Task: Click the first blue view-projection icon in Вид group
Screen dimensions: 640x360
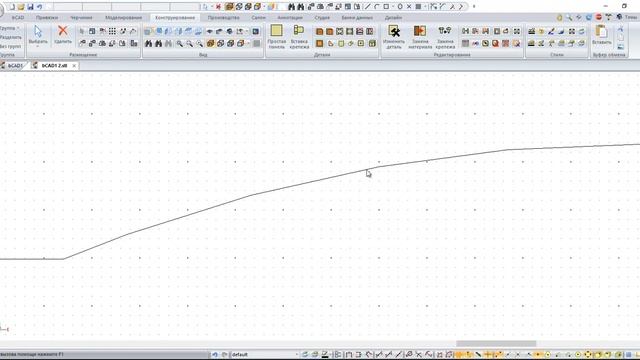Action: (159, 31)
